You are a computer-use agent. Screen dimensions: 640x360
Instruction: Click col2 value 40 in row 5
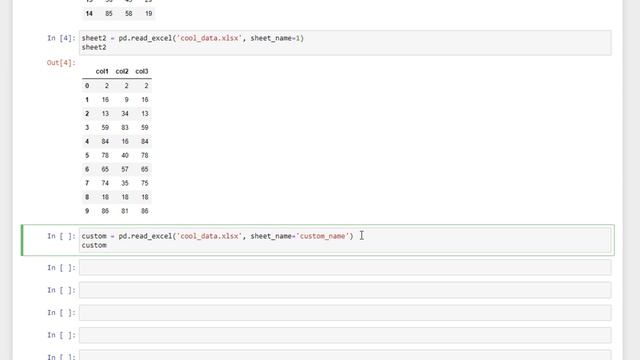tap(125, 155)
